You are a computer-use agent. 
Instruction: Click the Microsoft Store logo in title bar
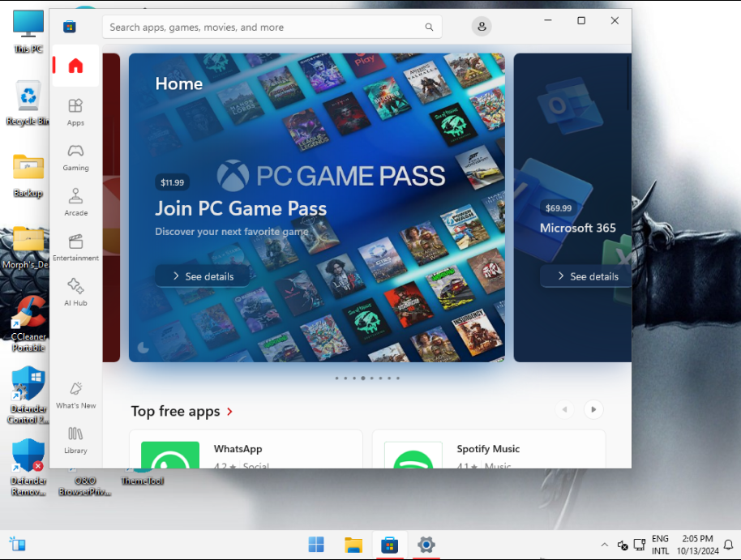70,27
